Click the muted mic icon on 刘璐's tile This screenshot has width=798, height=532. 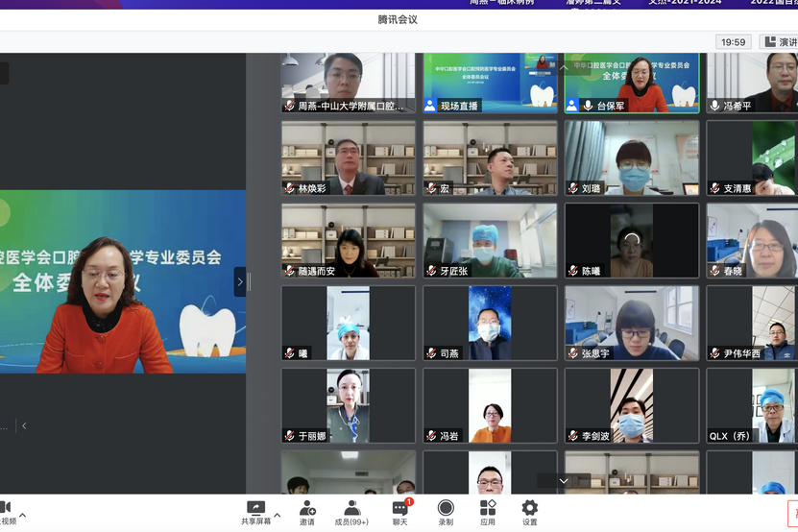[x=572, y=188]
